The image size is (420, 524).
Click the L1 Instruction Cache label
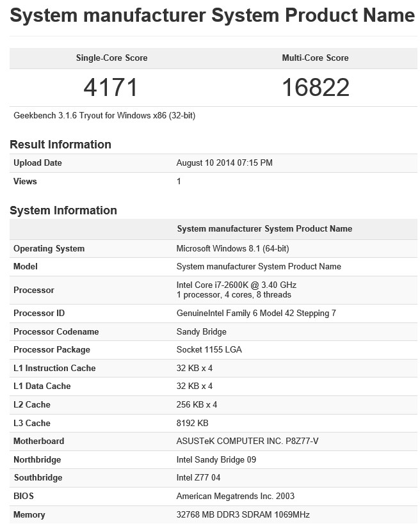point(54,368)
